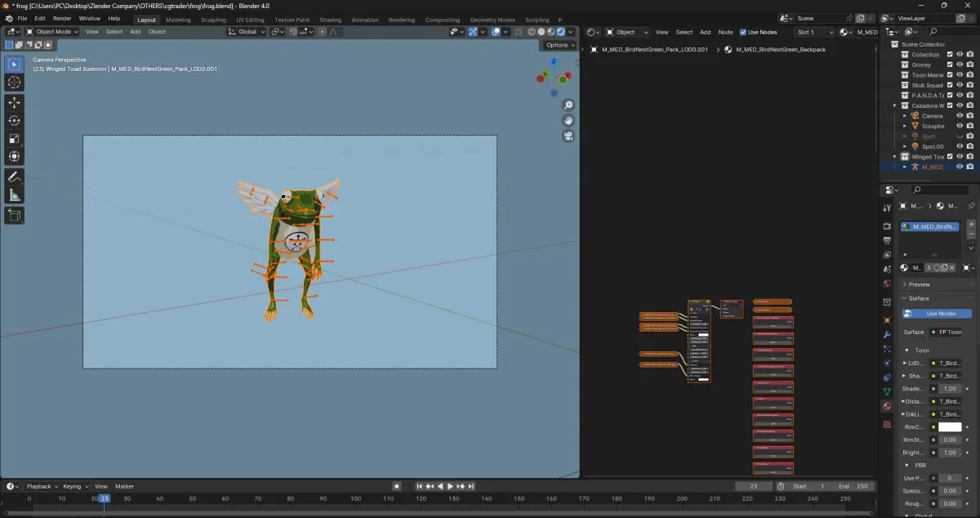Open the Physics properties tab

point(887,363)
